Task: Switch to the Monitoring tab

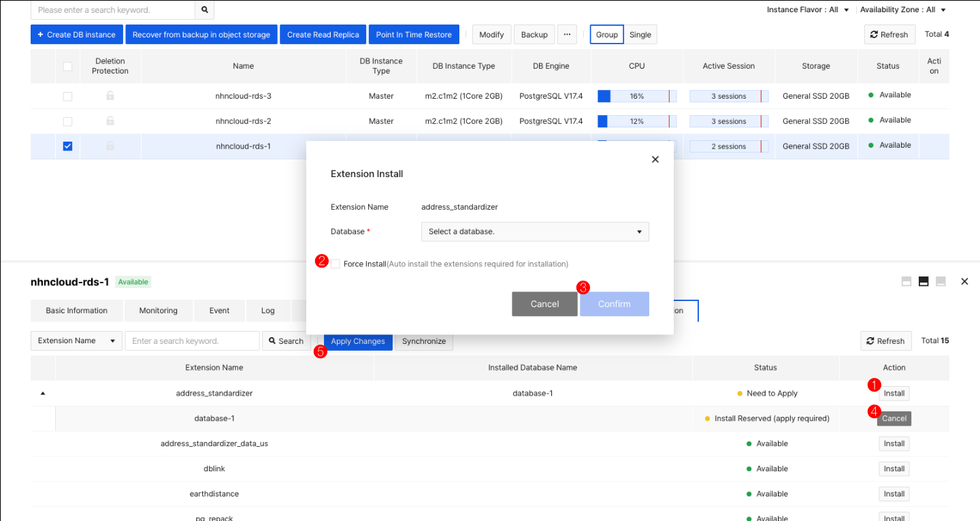Action: (158, 311)
